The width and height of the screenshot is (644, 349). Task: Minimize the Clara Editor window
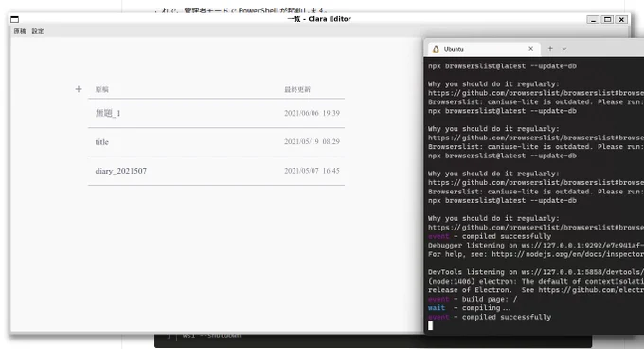[593, 19]
